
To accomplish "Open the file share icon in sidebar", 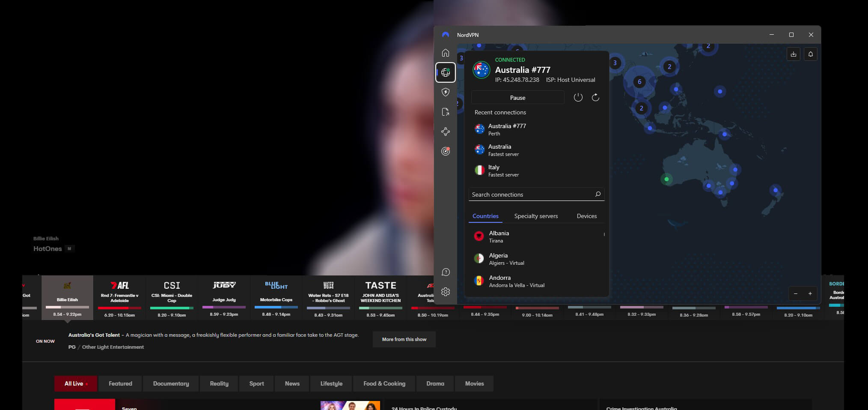I will click(446, 112).
